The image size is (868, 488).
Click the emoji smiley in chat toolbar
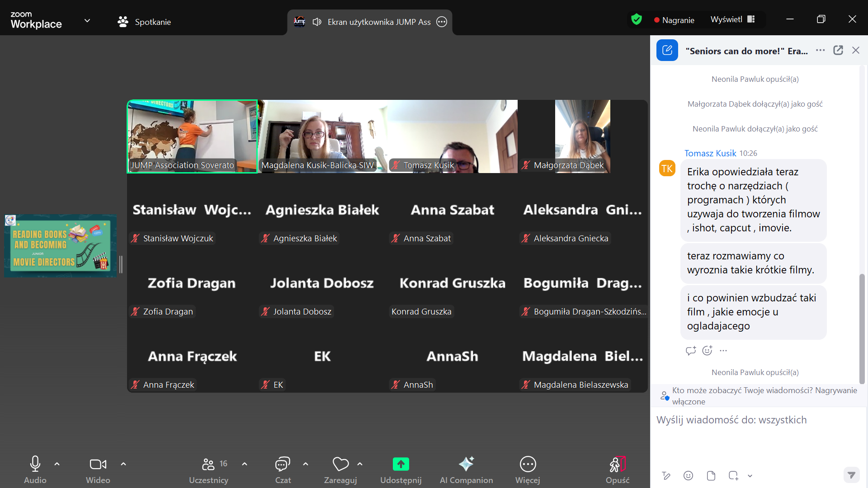(688, 475)
